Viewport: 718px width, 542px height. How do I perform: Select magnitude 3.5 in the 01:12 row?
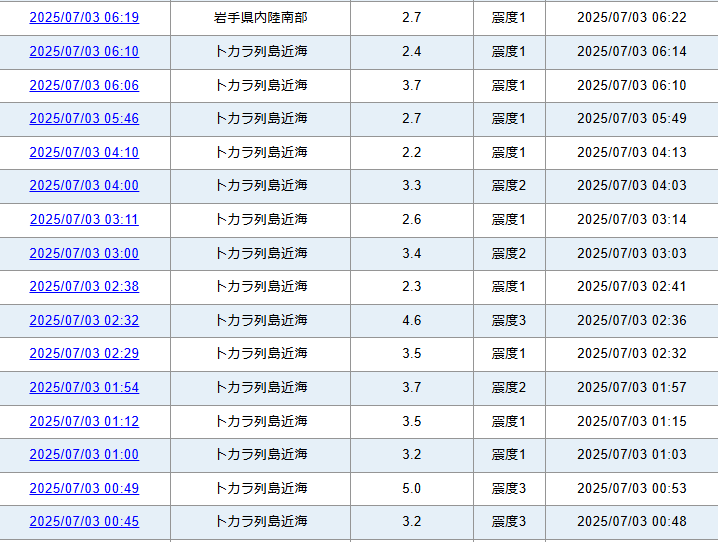coord(412,421)
